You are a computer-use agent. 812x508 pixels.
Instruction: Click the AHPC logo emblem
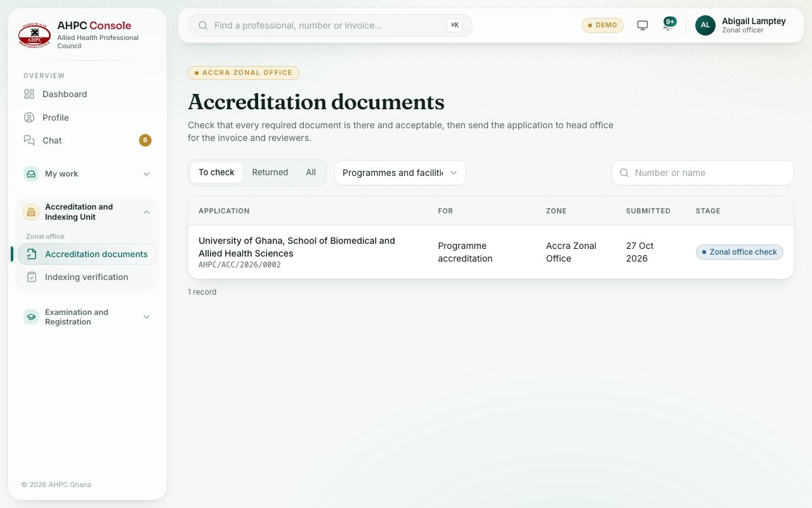pos(34,36)
